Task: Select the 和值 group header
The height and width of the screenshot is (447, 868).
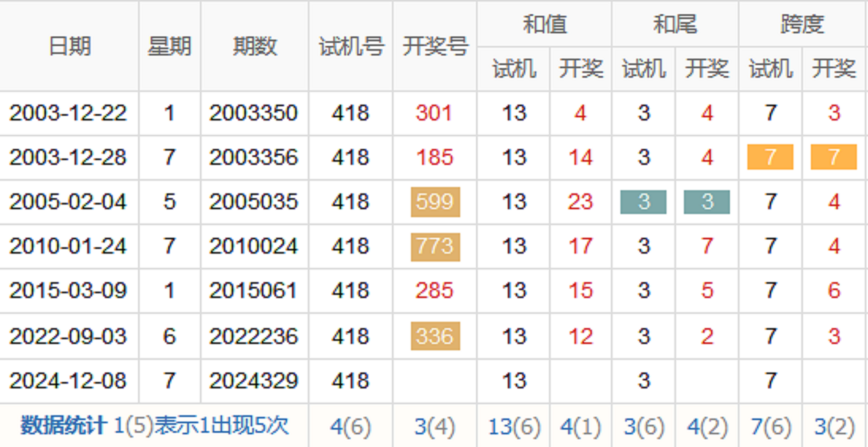Action: [544, 24]
